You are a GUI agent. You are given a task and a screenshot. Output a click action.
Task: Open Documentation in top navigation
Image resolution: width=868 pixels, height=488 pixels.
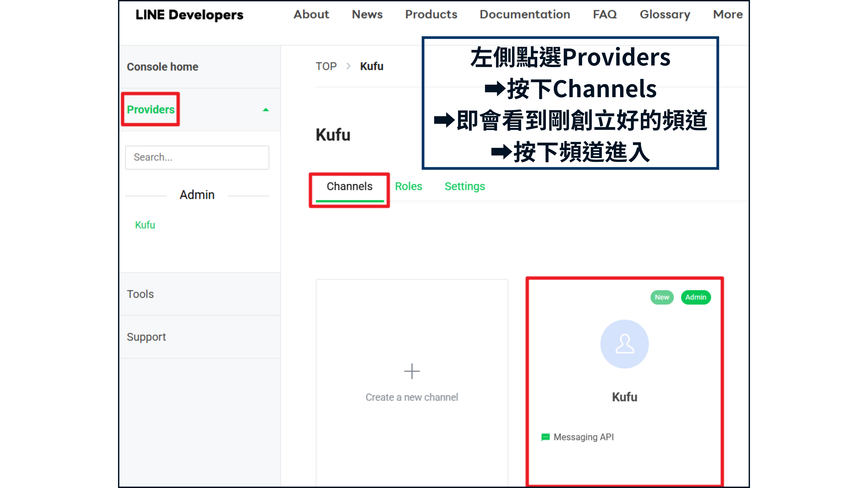525,14
